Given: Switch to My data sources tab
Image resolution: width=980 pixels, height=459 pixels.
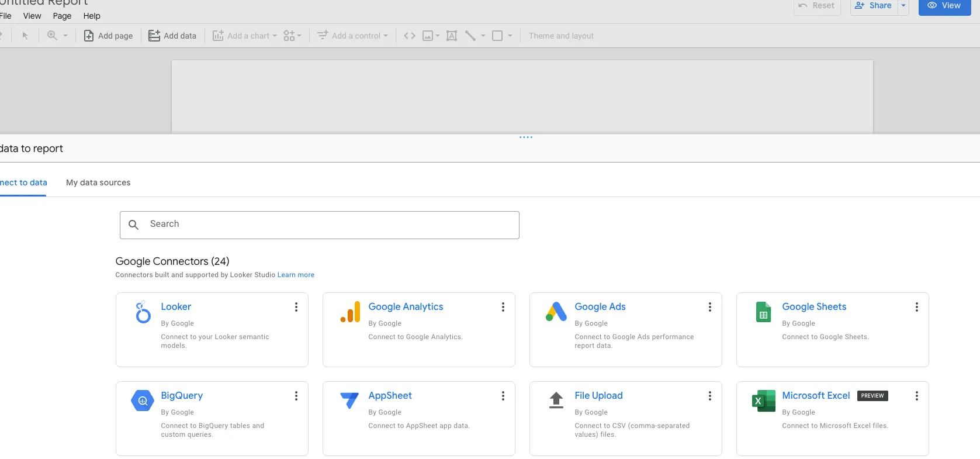Looking at the screenshot, I should 98,182.
